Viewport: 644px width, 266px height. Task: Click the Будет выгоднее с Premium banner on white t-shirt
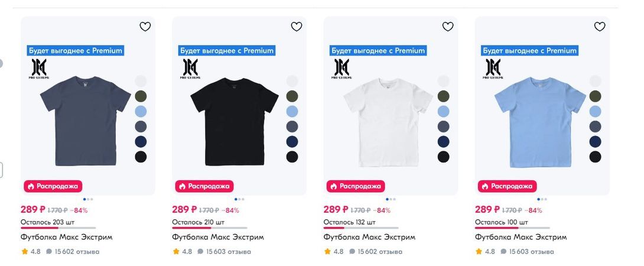pyautogui.click(x=378, y=51)
